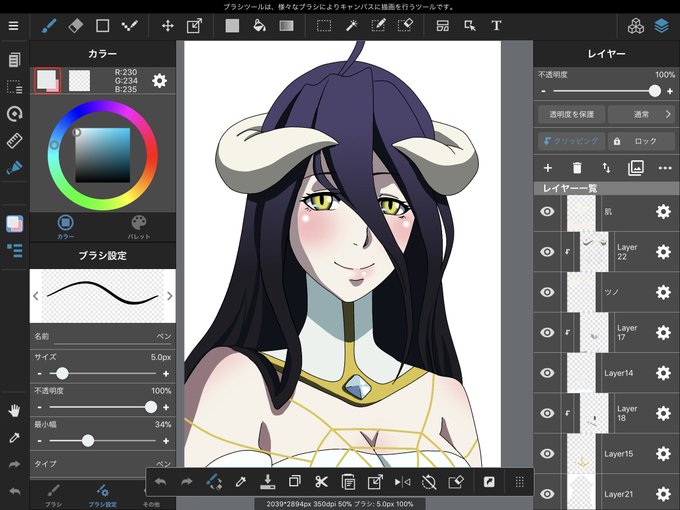Screen dimensions: 680x510
Task: Hide Layer 17 visibility
Action: coord(547,332)
